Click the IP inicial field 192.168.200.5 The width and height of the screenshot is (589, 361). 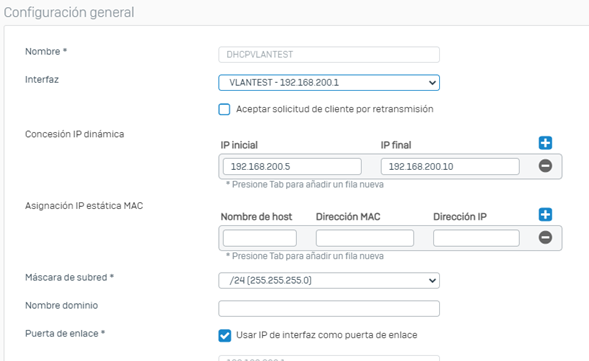(292, 166)
